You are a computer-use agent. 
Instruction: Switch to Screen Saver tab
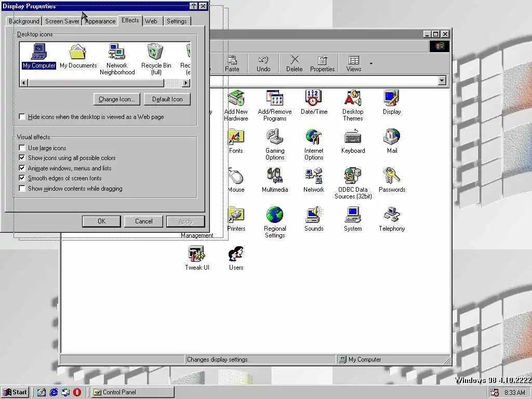point(62,21)
